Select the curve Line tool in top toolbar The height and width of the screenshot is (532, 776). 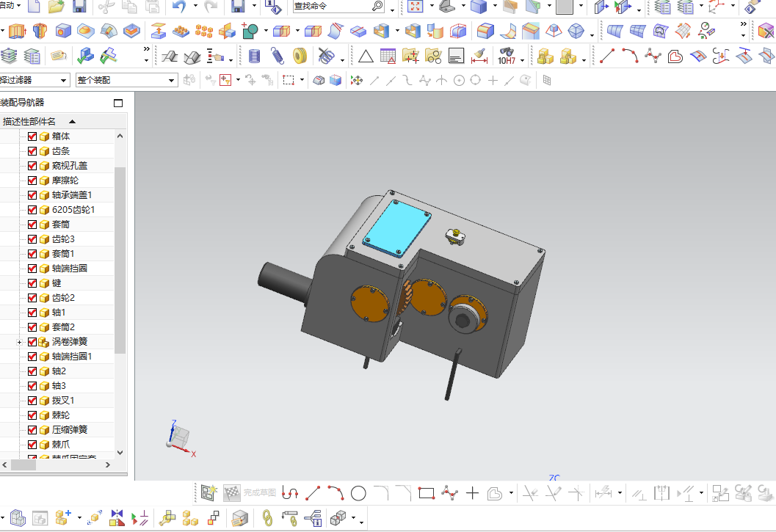pos(607,56)
